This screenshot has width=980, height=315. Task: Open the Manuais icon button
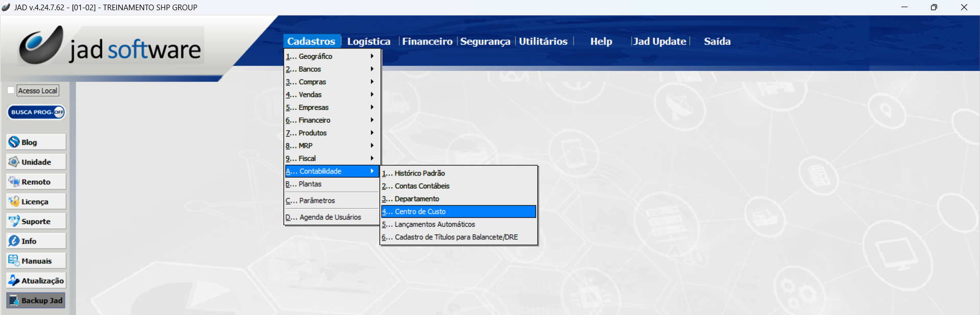[14, 260]
